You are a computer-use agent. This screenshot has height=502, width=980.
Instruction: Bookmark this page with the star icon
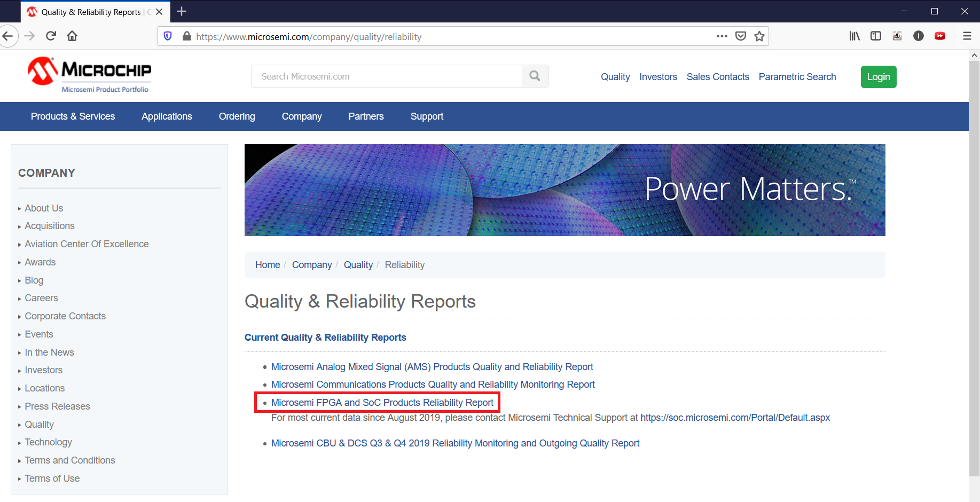click(759, 36)
